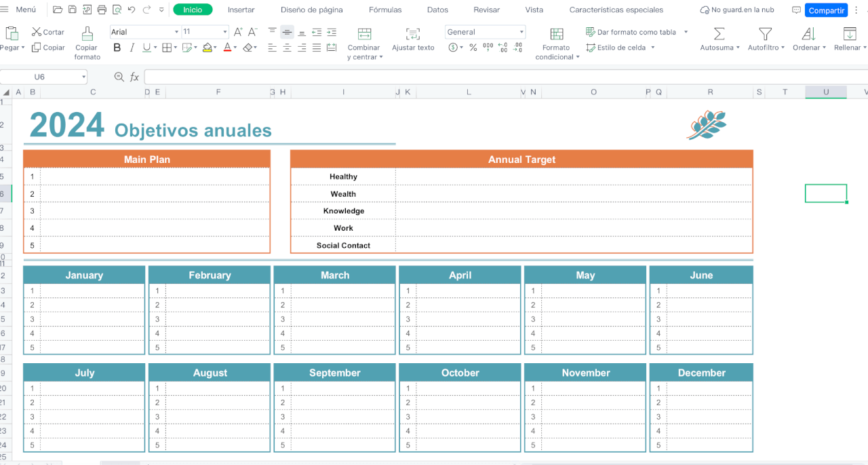Click the increase font size icon
Screen dimensions: 868x465
pos(238,32)
